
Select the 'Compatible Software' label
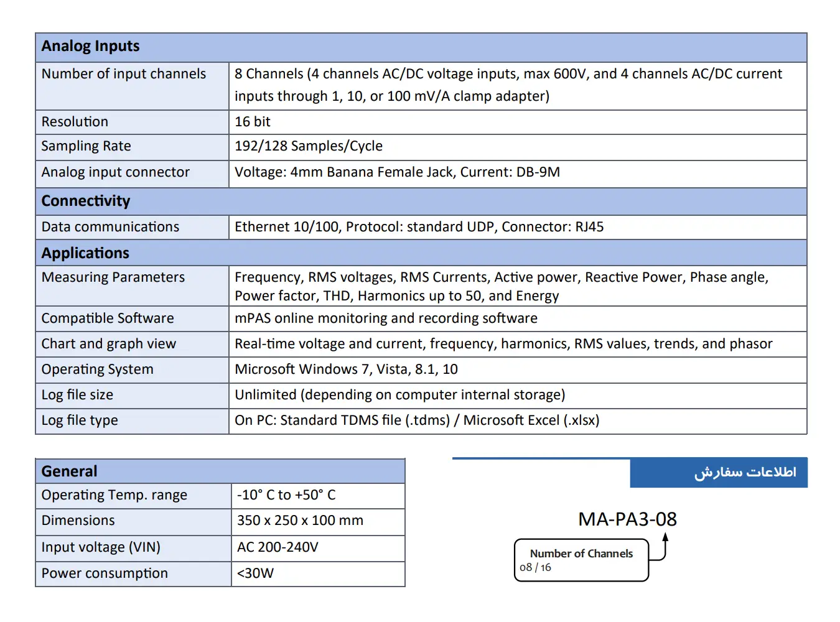point(108,318)
